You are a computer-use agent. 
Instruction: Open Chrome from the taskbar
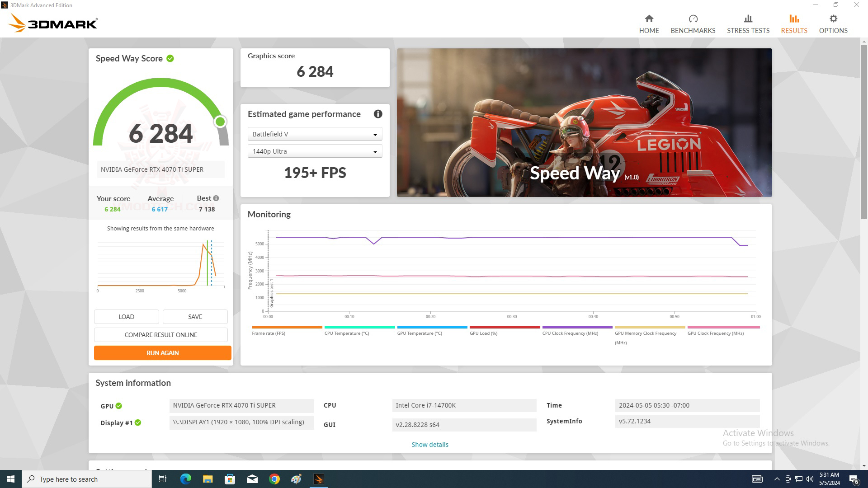tap(274, 479)
